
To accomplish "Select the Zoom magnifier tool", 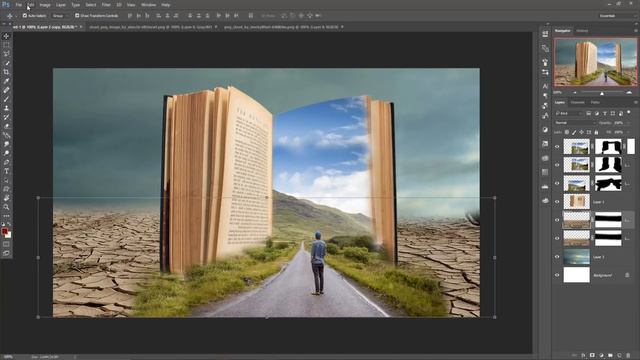I will point(6,207).
